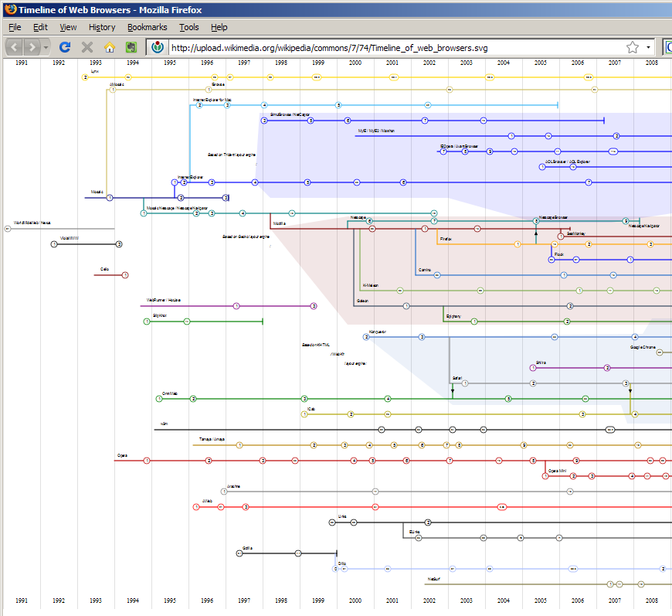Click the "Google Chrome" label
Screen dimensions: 672x616
click(643, 346)
